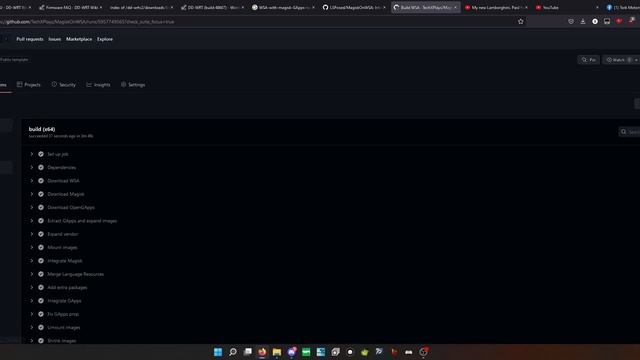Switch to the Security repository tab
The height and width of the screenshot is (360, 640).
(x=64, y=85)
